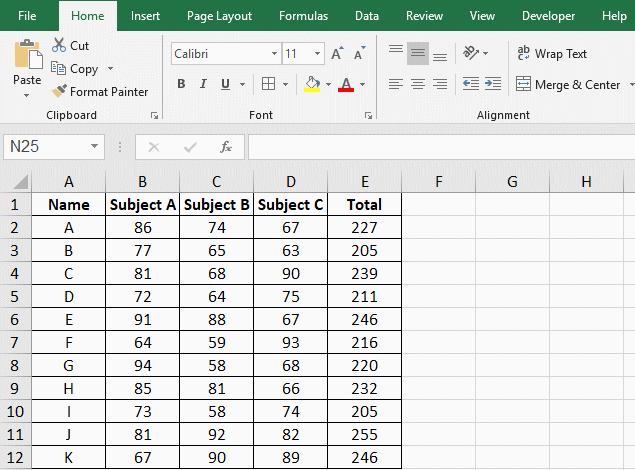
Task: Expand the Orientation options arrow
Action: click(486, 53)
